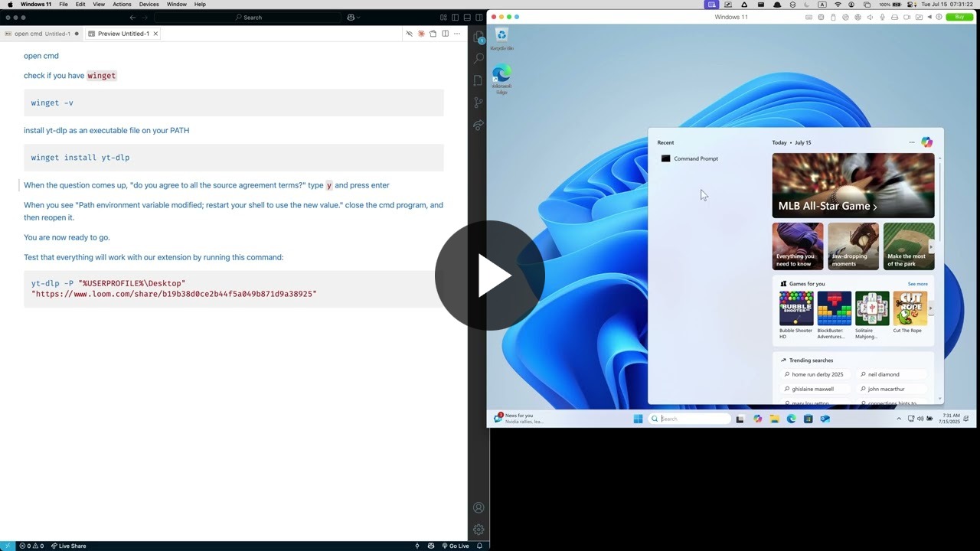Open the Actions menu in the Mac menu bar
The height and width of the screenshot is (551, 980).
(x=122, y=5)
